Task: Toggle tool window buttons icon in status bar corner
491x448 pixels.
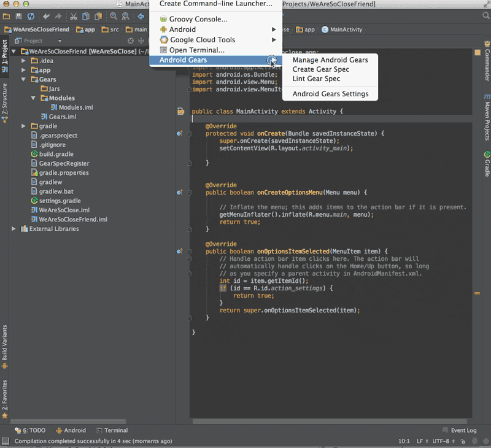Action: (x=6, y=441)
